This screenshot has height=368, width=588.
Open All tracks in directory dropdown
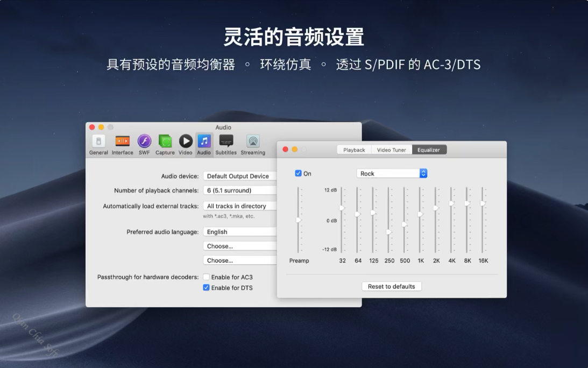240,206
